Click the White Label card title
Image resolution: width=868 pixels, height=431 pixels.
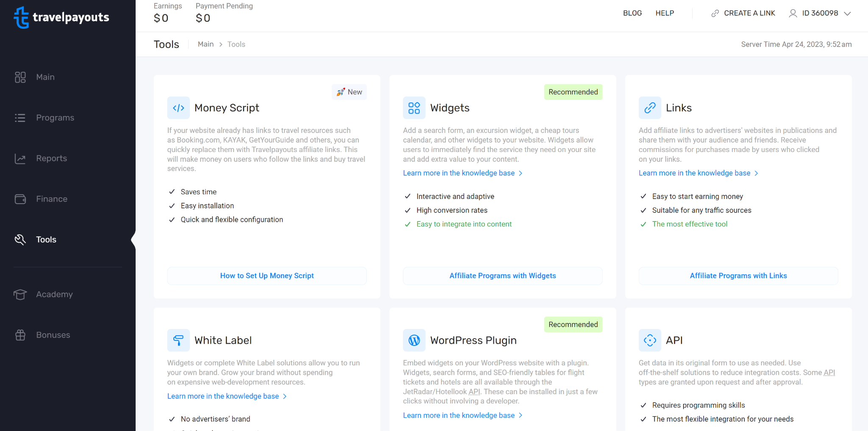tap(223, 340)
